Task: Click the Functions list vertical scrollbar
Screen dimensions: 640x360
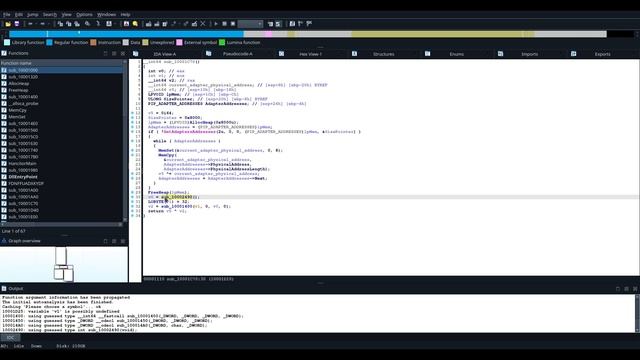Action: pyautogui.click(x=125, y=141)
